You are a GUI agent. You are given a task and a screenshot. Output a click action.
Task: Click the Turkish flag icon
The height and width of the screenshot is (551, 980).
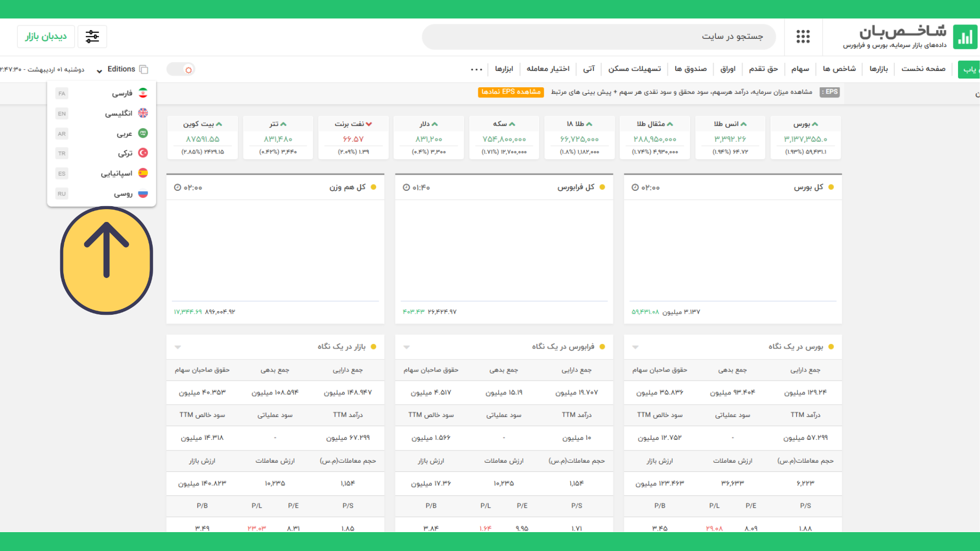[x=143, y=153]
